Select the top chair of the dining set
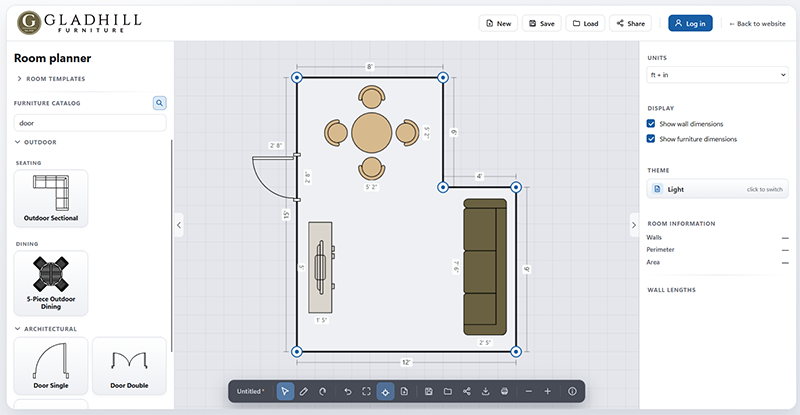Viewport: 800px width, 415px height. (x=371, y=96)
